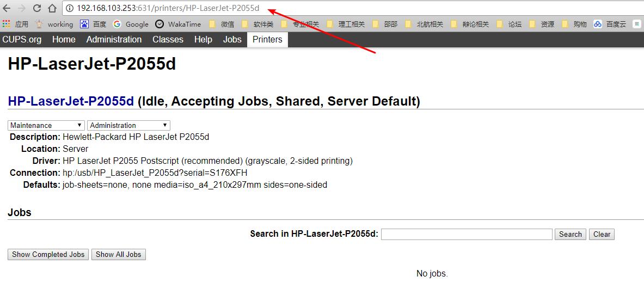The image size is (644, 295).
Task: Expand the Administration dropdown below printer name
Action: [129, 125]
